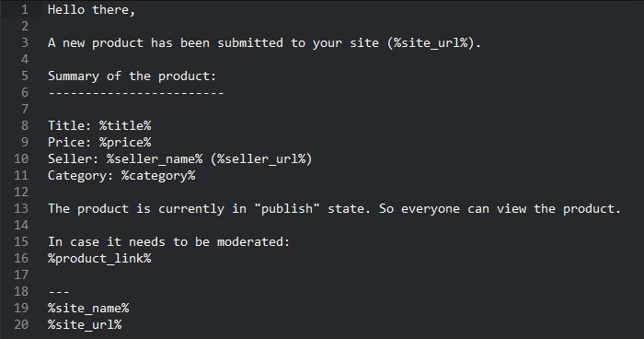
Task: Click the %category% placeholder
Action: pyautogui.click(x=158, y=176)
